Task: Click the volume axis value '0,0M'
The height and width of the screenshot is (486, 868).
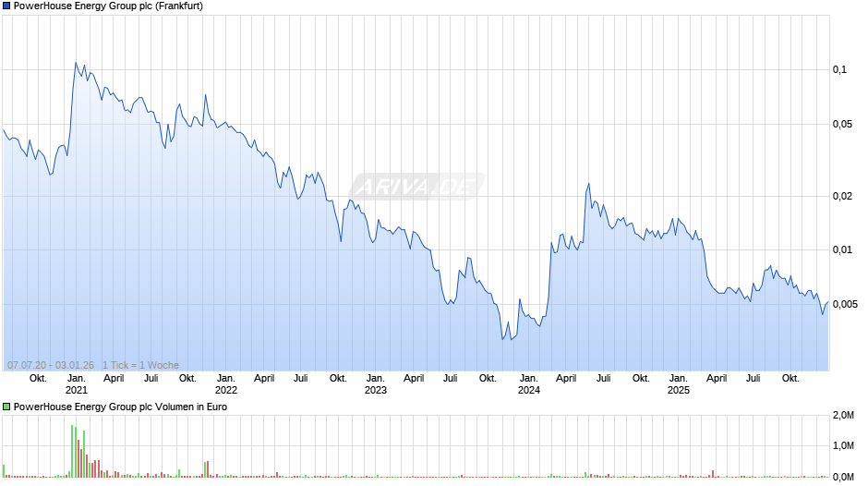Action: pos(843,477)
